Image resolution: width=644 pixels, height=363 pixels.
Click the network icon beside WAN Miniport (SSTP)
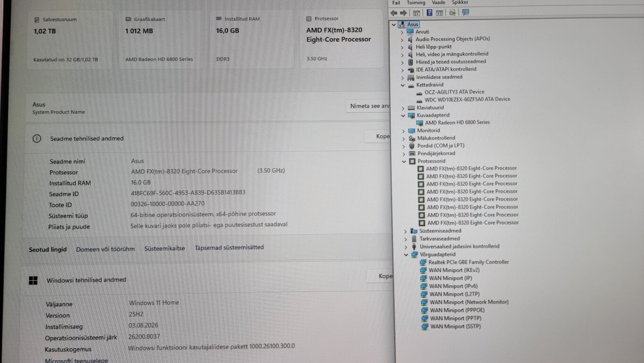coord(425,327)
